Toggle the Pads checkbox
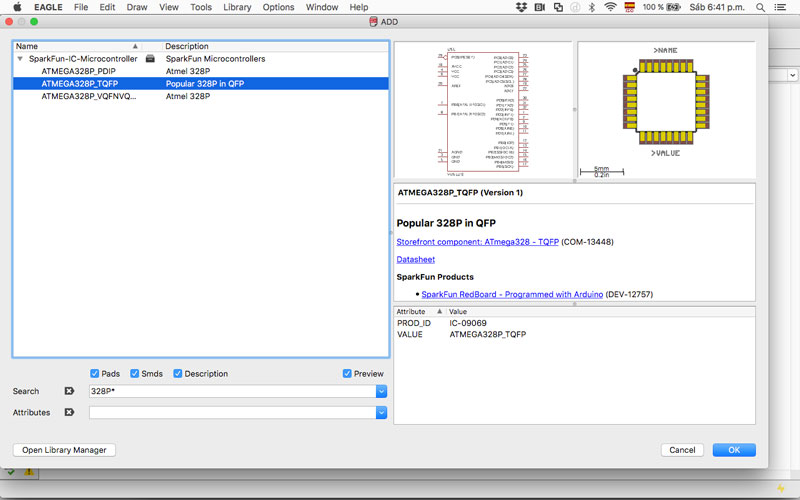The height and width of the screenshot is (500, 800). (x=94, y=373)
